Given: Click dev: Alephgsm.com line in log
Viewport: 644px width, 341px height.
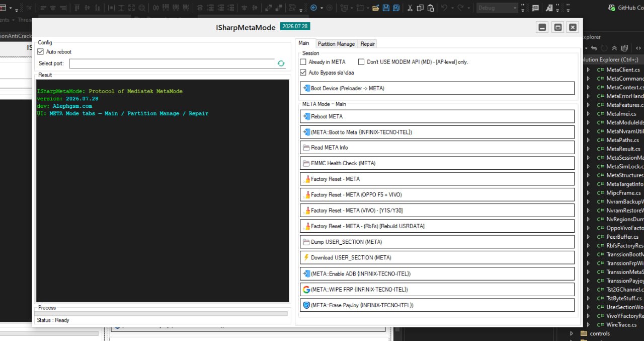Looking at the screenshot, I should (x=64, y=106).
